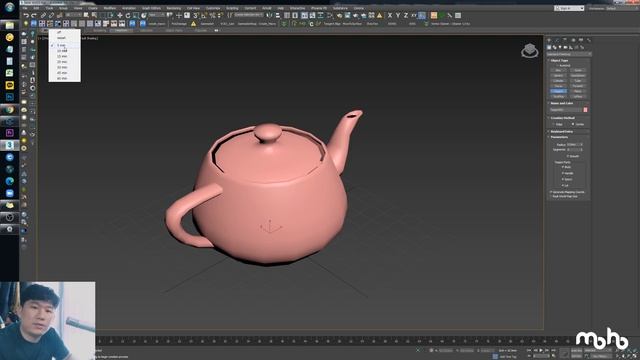Click the Windows Start orb
640x360 pixels.
[x=9, y=7]
